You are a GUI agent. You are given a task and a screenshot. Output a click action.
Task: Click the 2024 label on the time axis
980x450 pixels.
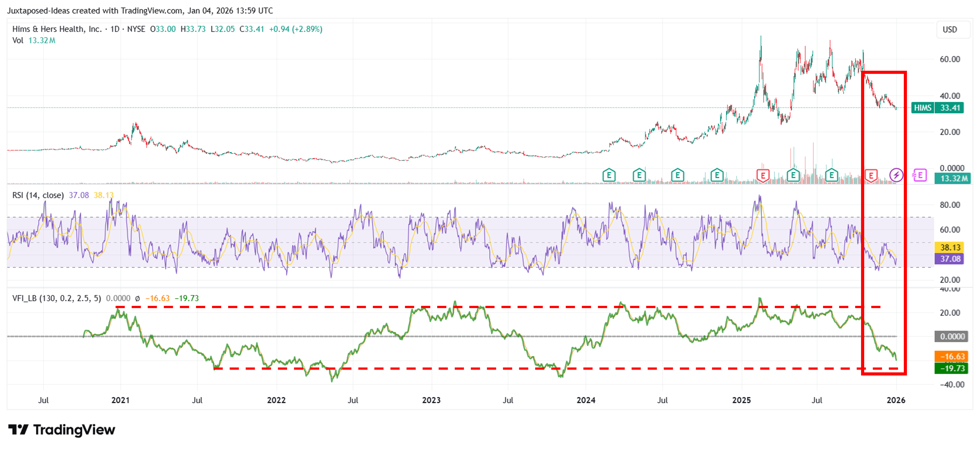(x=586, y=400)
